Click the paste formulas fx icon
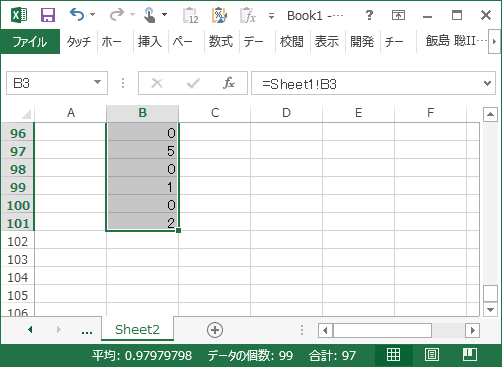This screenshot has width=502, height=367. [248, 15]
